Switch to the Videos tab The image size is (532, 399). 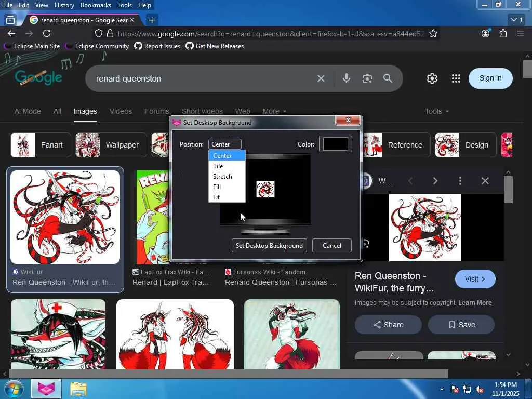point(121,111)
